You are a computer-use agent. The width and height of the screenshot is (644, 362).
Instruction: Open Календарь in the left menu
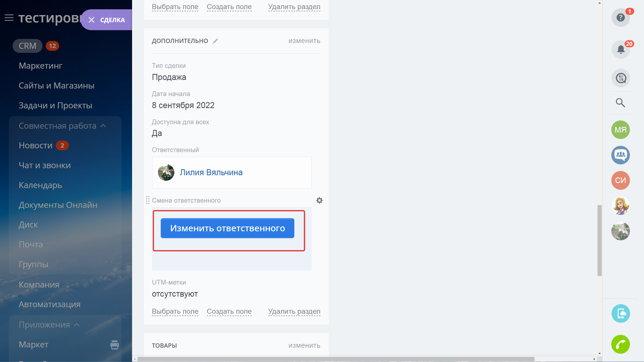point(40,185)
